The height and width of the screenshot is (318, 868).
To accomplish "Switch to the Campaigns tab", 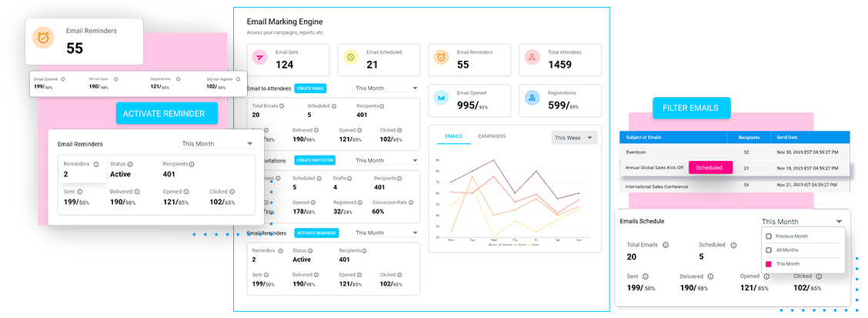I will pos(492,136).
